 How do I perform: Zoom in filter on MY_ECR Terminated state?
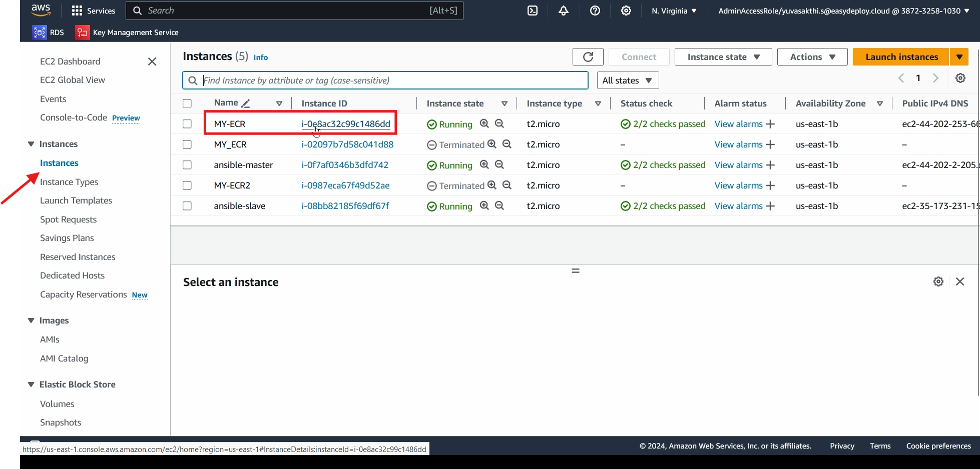[x=492, y=144]
